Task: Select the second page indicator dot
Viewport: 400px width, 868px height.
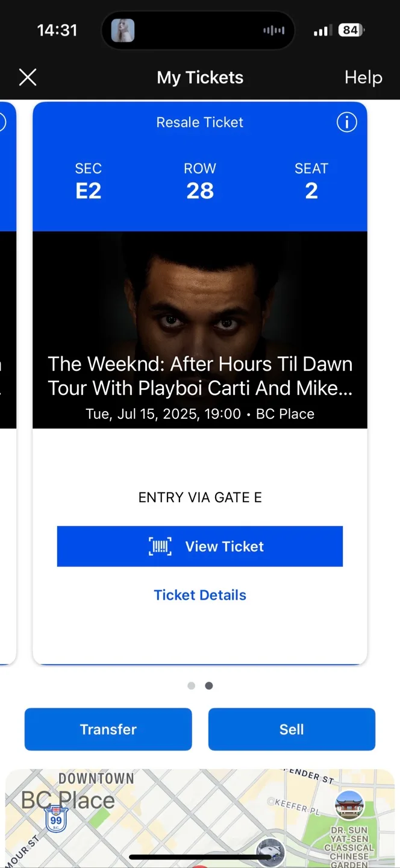Action: pos(208,685)
